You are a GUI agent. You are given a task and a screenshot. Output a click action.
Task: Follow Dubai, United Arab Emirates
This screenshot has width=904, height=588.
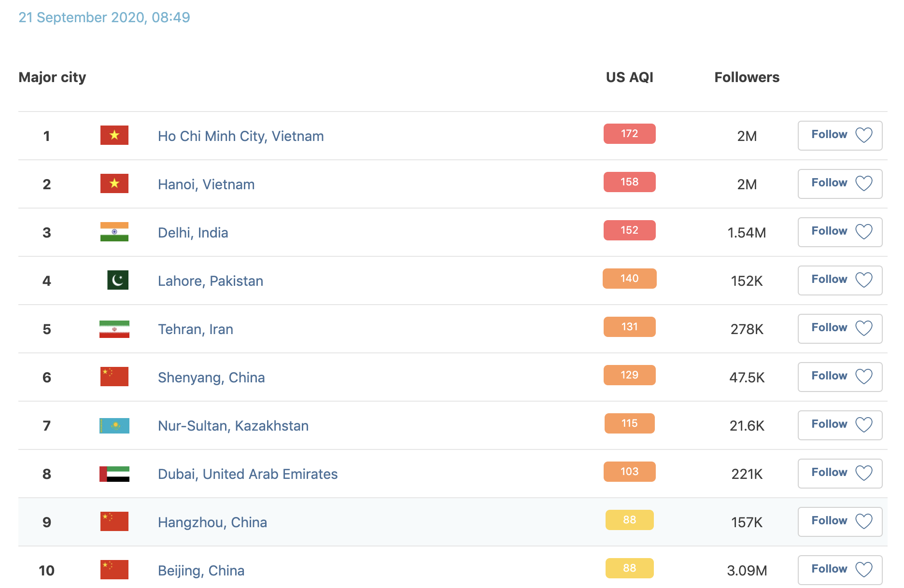click(x=840, y=474)
